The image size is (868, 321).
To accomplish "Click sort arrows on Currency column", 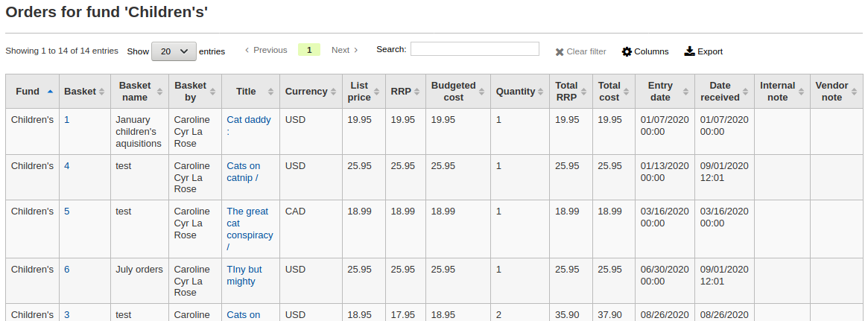I will [334, 92].
